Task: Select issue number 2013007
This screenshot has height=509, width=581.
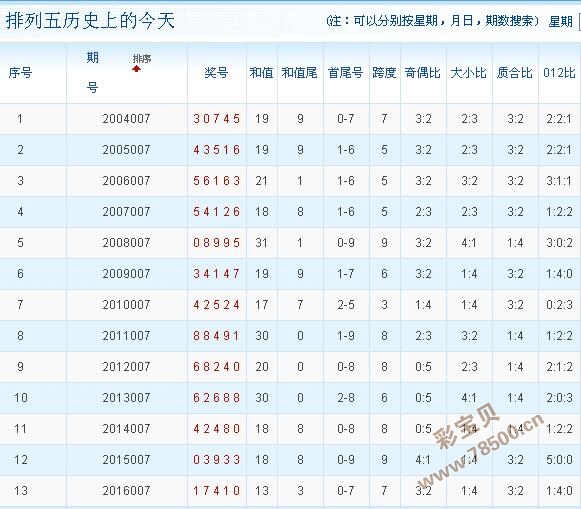Action: pyautogui.click(x=126, y=398)
